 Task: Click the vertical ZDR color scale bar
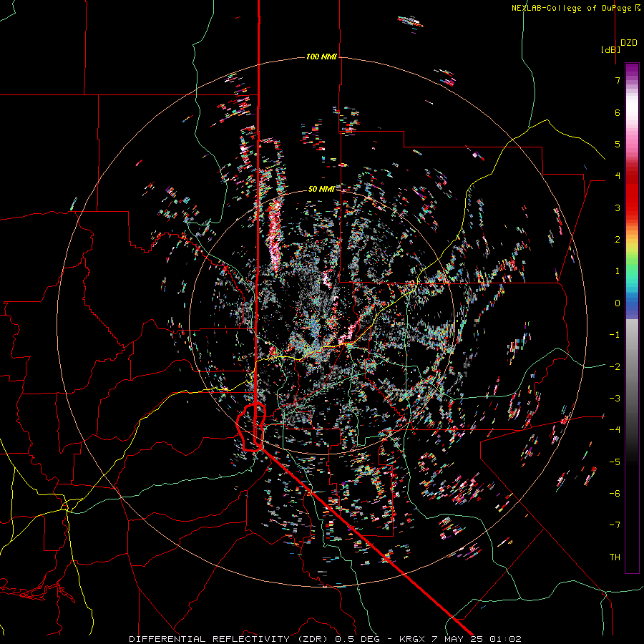pos(632,318)
